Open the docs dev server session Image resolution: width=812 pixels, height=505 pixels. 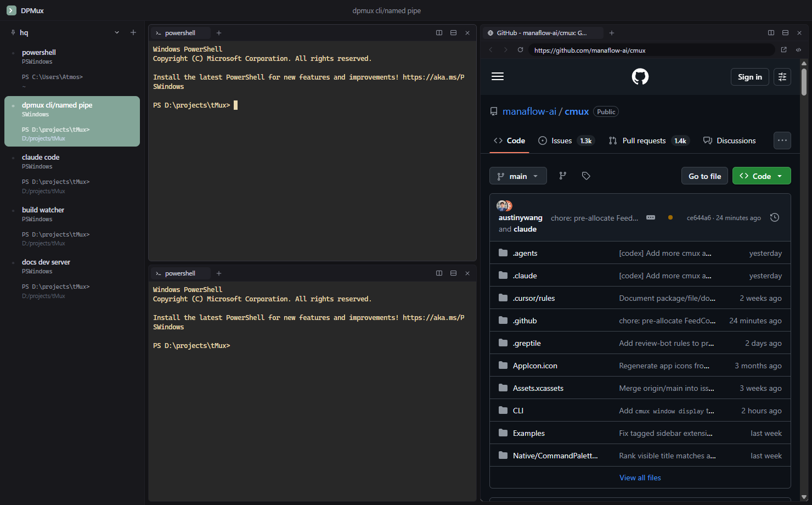pyautogui.click(x=72, y=279)
